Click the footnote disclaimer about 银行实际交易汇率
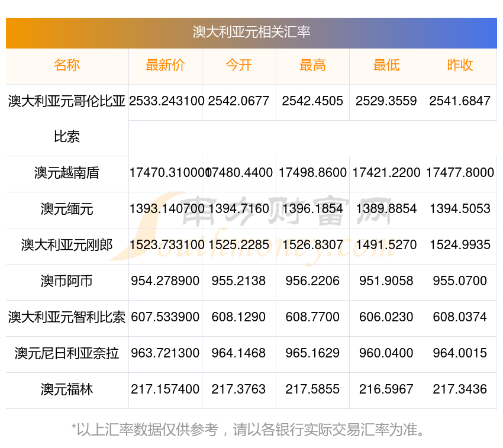The width and height of the screenshot is (503, 448). pos(251,429)
